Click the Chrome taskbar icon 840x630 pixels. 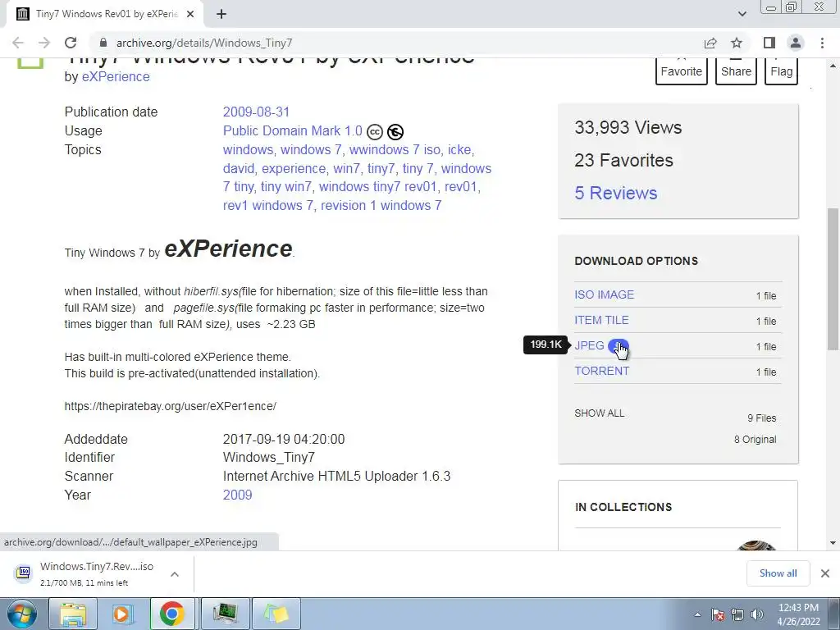coord(172,614)
